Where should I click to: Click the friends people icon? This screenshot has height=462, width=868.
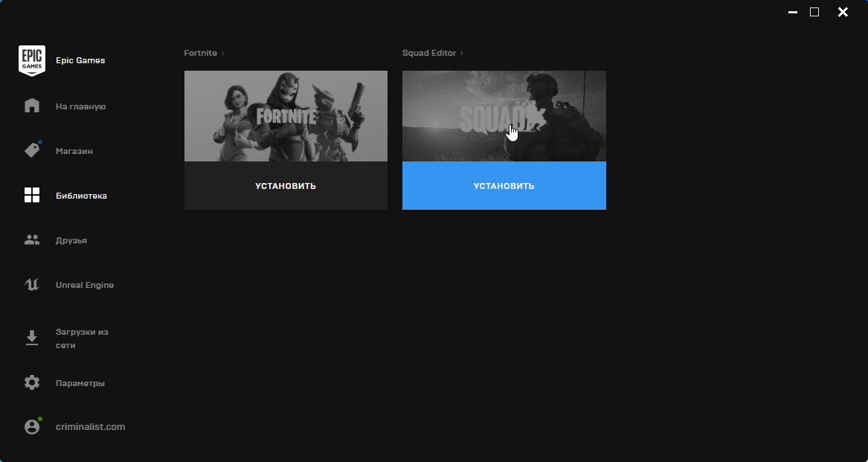[32, 240]
